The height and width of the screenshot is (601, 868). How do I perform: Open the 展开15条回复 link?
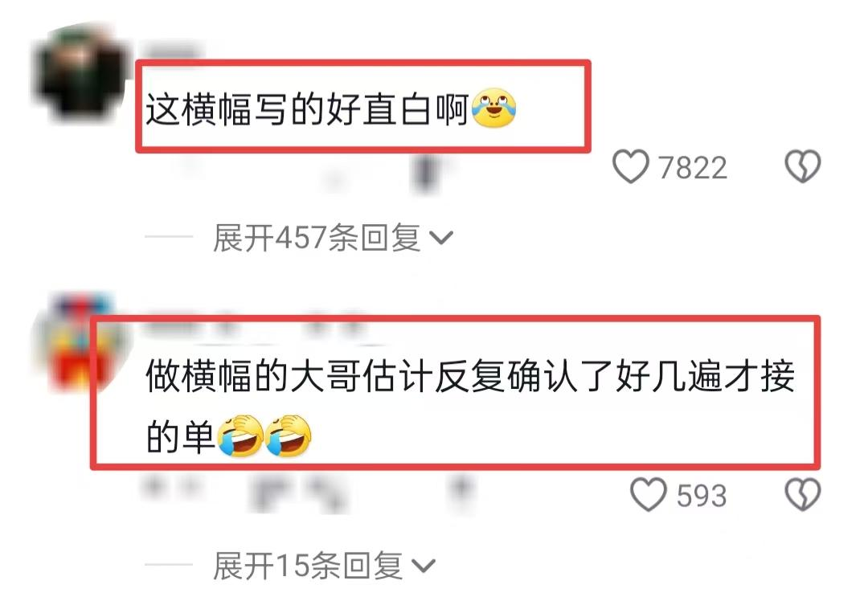(x=308, y=566)
